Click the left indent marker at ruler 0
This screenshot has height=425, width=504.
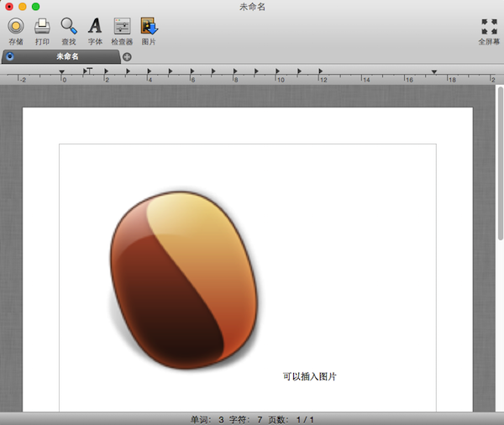63,73
